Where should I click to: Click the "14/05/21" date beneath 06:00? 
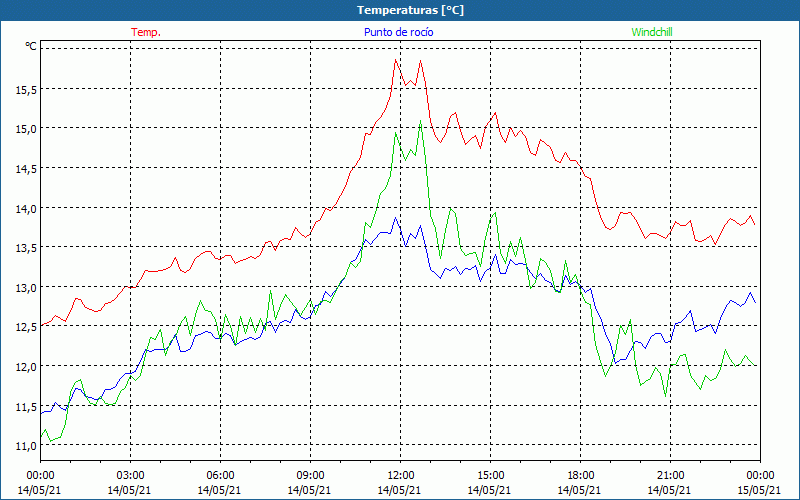click(x=220, y=490)
